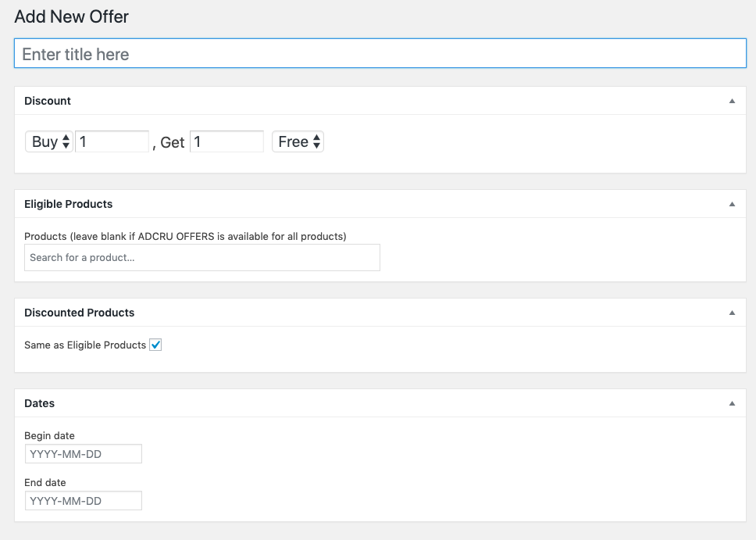Click the Discounted Products panel heading
Screen dimensions: 756x540
pyautogui.click(x=80, y=313)
